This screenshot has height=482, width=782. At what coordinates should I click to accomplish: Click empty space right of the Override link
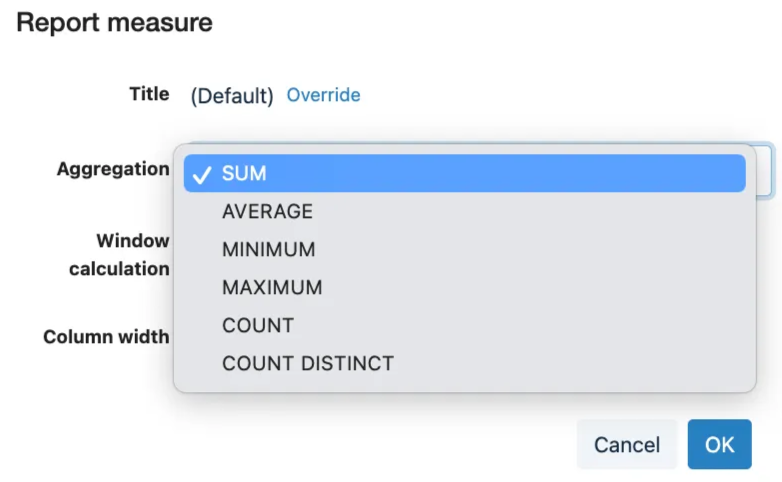[550, 95]
